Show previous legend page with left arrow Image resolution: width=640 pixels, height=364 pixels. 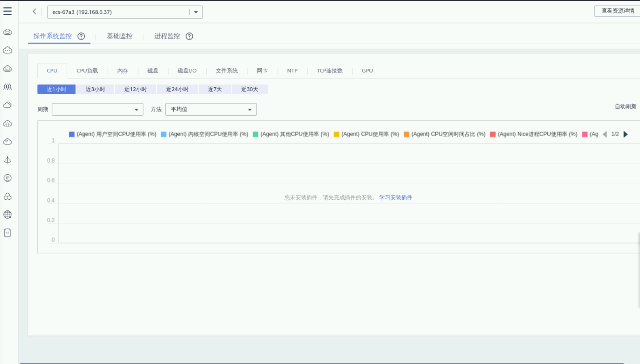[x=605, y=134]
